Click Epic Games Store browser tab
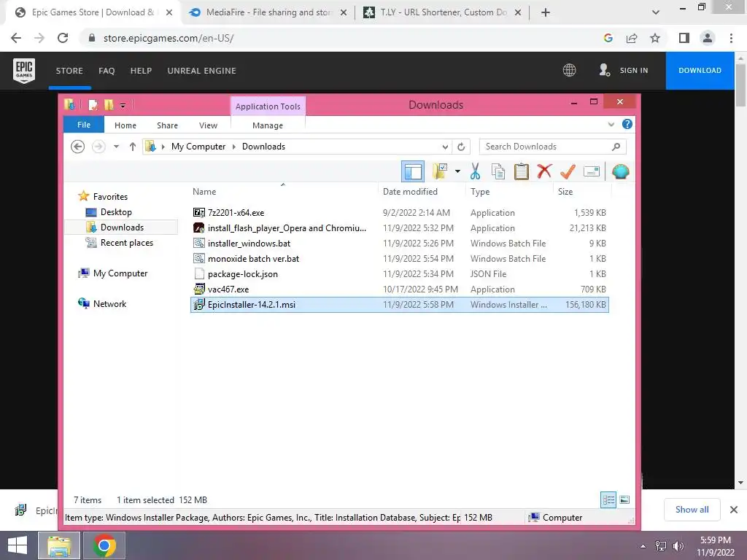This screenshot has width=747, height=560. pos(93,12)
